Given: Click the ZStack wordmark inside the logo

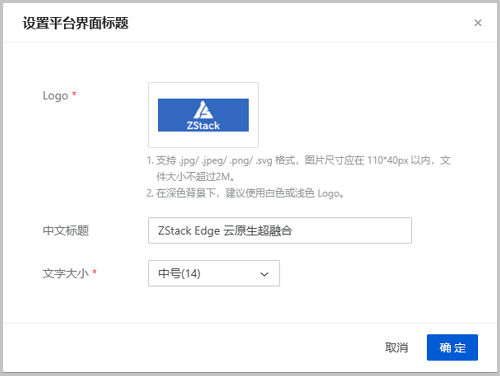Looking at the screenshot, I should 203,126.
